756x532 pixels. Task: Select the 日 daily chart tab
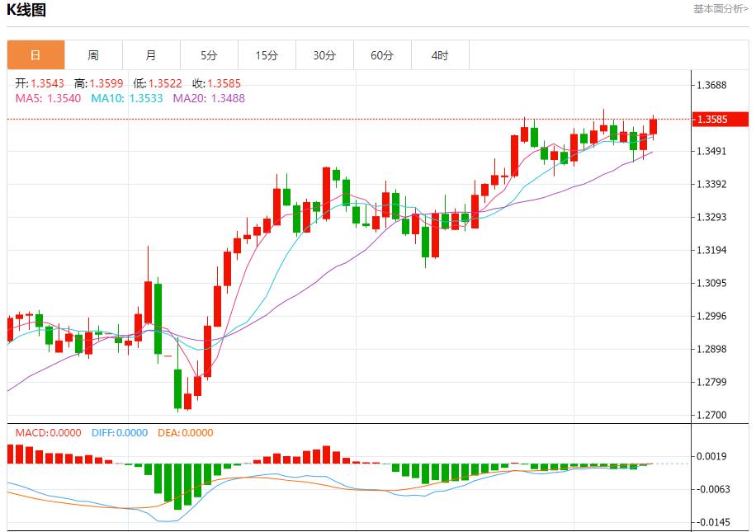click(35, 55)
